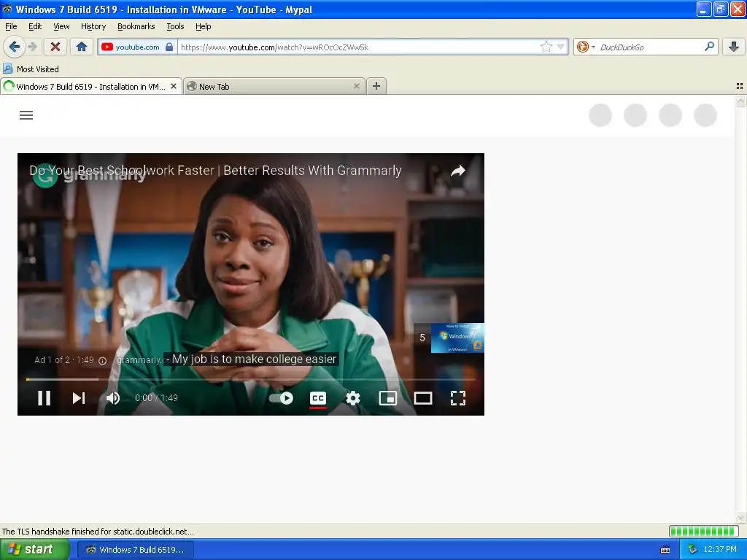The height and width of the screenshot is (560, 747).
Task: Open a new tab with plus button
Action: tap(376, 86)
